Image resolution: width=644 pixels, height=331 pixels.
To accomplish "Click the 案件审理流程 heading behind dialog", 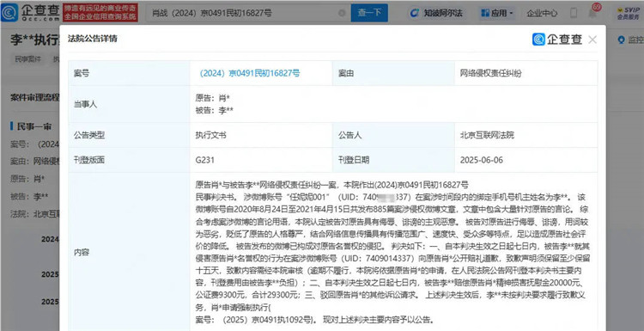I will pos(35,97).
